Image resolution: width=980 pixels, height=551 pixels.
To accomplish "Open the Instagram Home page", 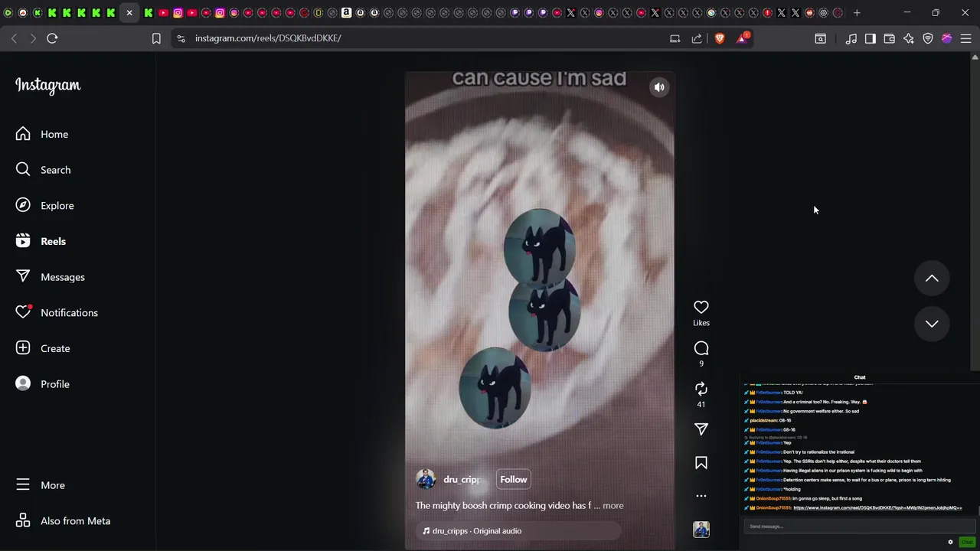I will [42, 134].
